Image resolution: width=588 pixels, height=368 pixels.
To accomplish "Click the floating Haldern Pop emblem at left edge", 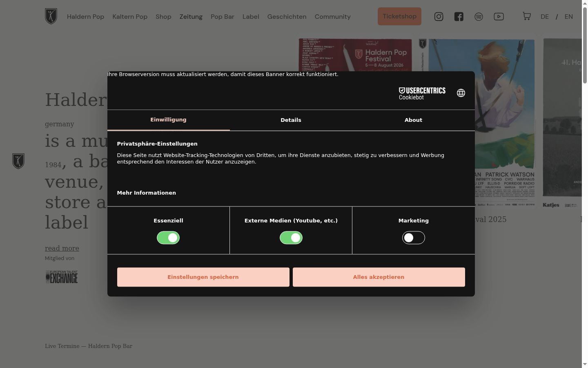I will click(18, 161).
